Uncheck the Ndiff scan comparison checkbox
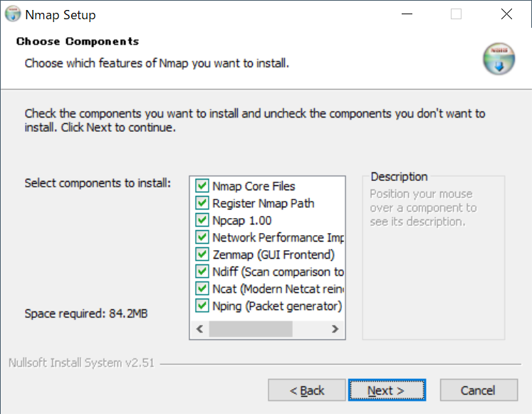The width and height of the screenshot is (532, 414). [202, 272]
